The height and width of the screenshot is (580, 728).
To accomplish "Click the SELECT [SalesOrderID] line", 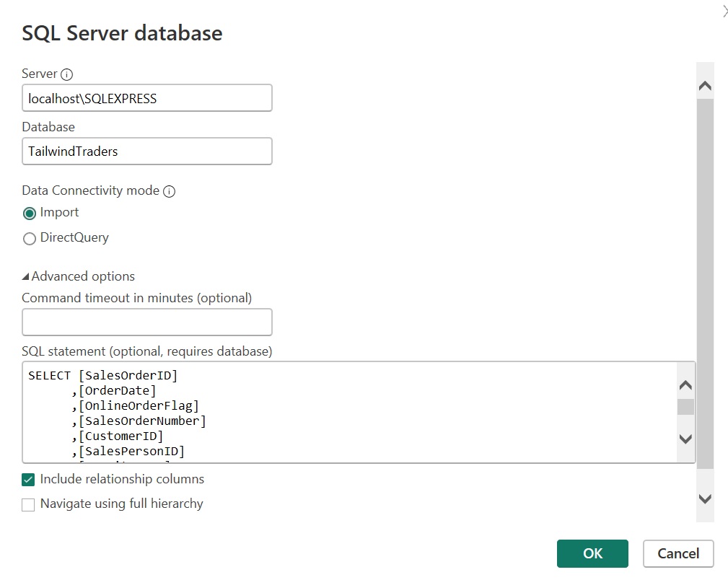I will [103, 376].
